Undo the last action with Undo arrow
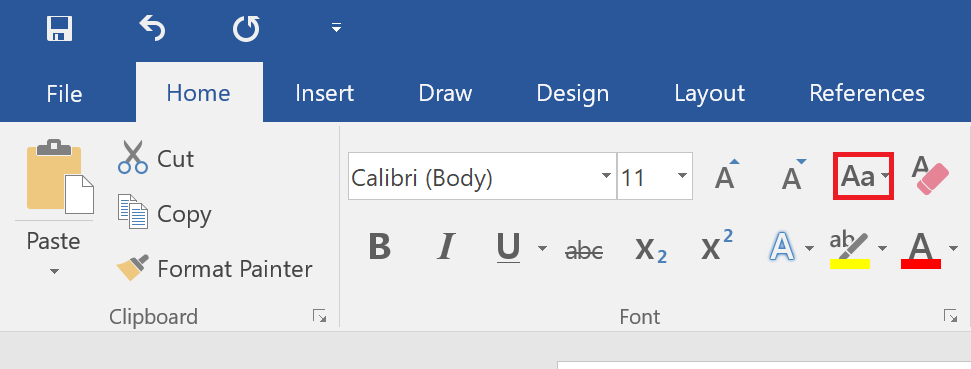The height and width of the screenshot is (369, 971). (x=152, y=28)
